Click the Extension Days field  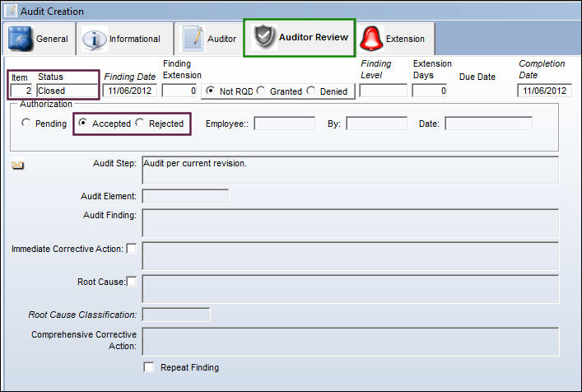point(429,91)
